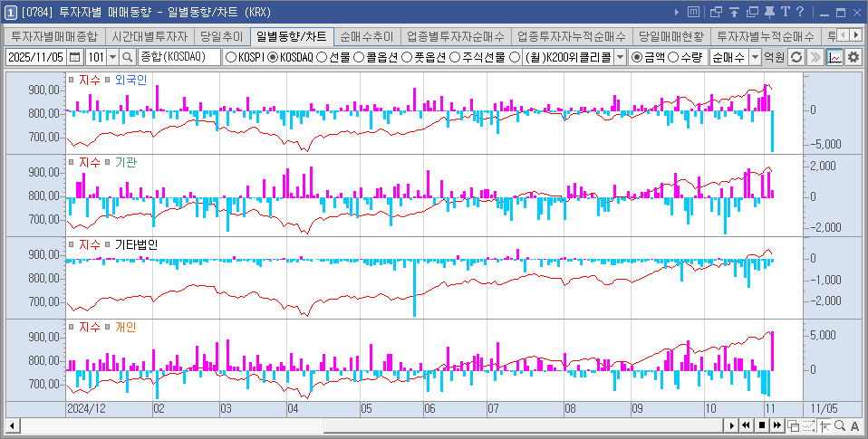Switch to the 당일추이 tab
Image resolution: width=868 pixels, height=439 pixels.
click(221, 36)
